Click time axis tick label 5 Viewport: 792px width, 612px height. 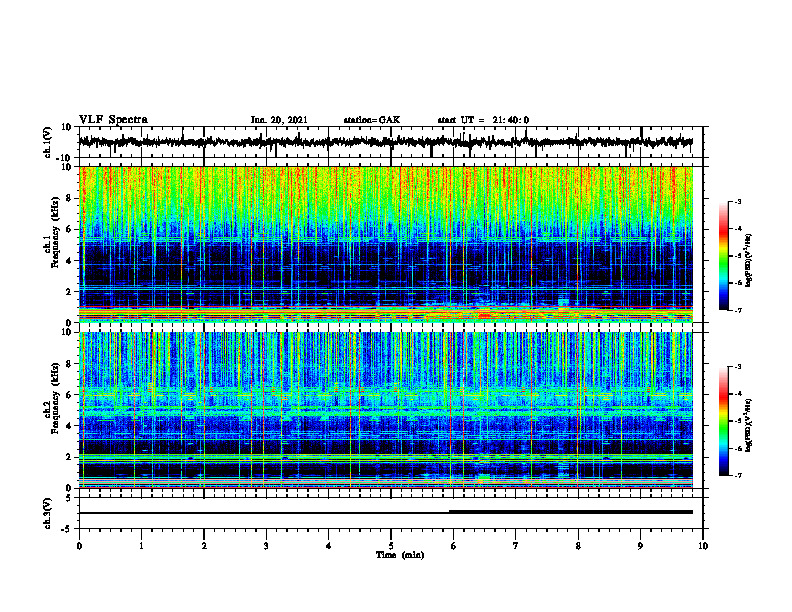coord(391,546)
